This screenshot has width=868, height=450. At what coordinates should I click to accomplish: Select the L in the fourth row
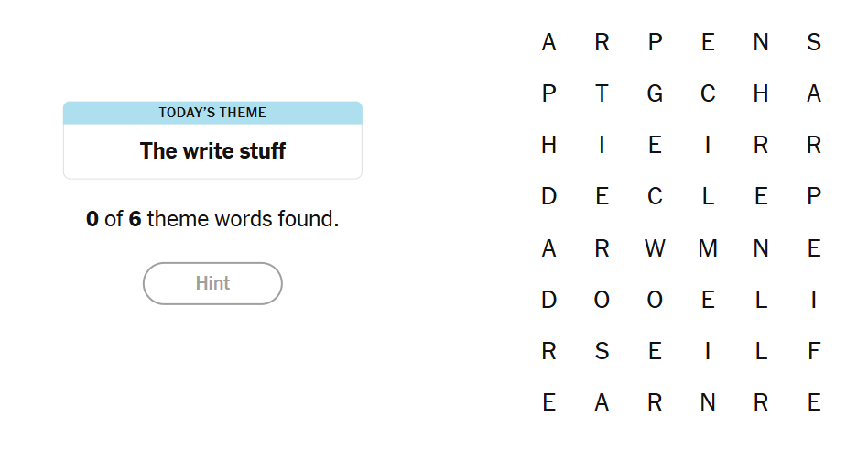pos(708,197)
